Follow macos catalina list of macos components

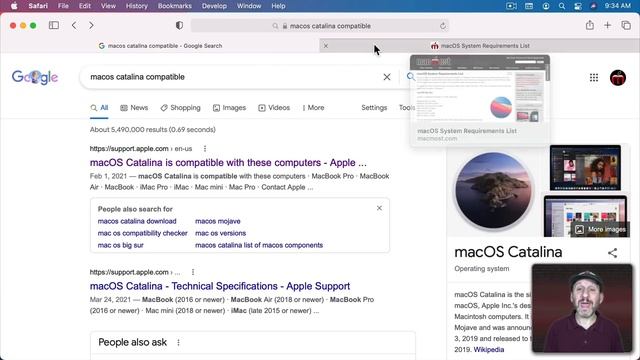259,245
